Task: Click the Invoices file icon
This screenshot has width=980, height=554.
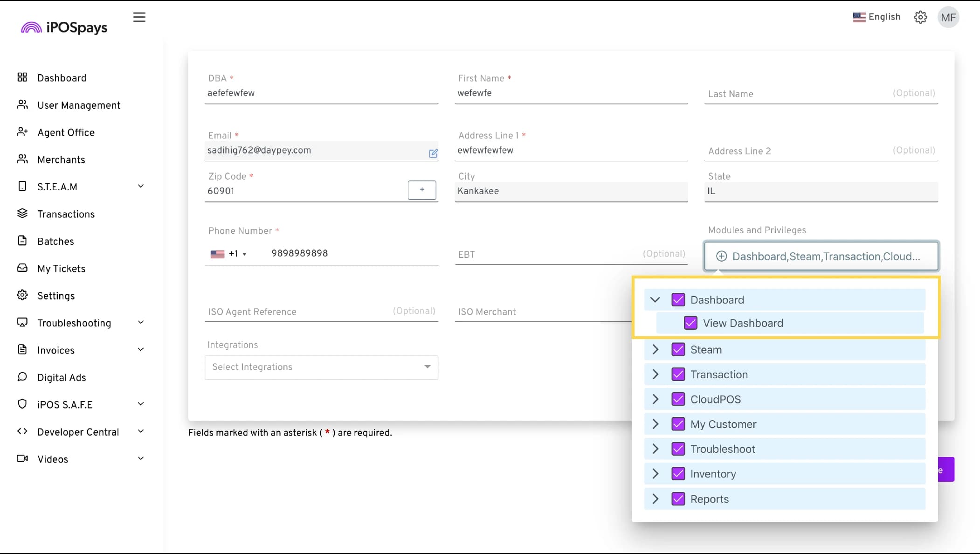Action: [22, 349]
